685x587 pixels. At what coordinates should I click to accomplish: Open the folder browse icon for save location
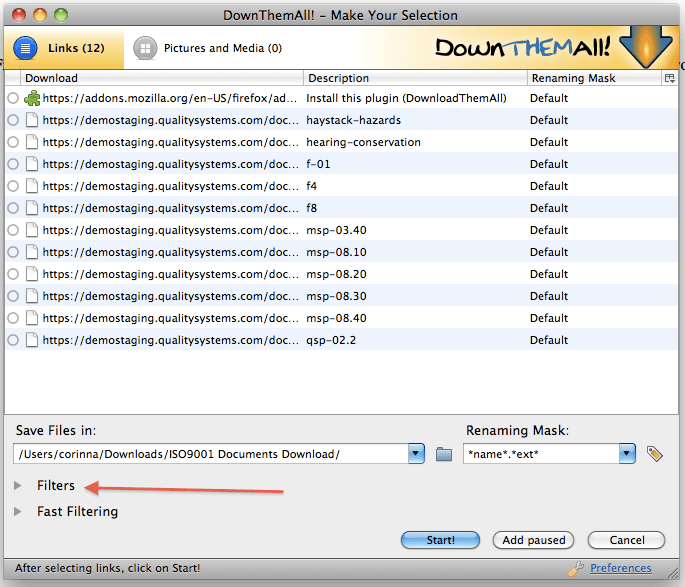pyautogui.click(x=444, y=454)
